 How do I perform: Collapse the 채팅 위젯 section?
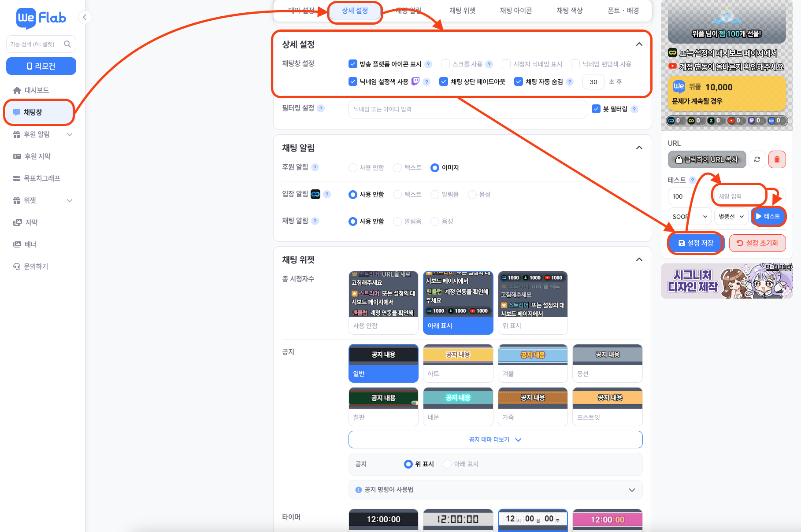pos(639,259)
